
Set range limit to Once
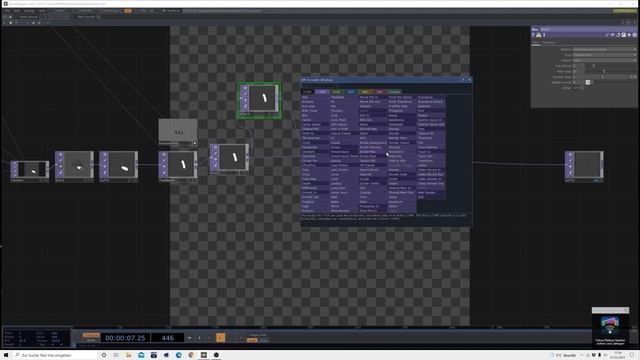[264, 340]
